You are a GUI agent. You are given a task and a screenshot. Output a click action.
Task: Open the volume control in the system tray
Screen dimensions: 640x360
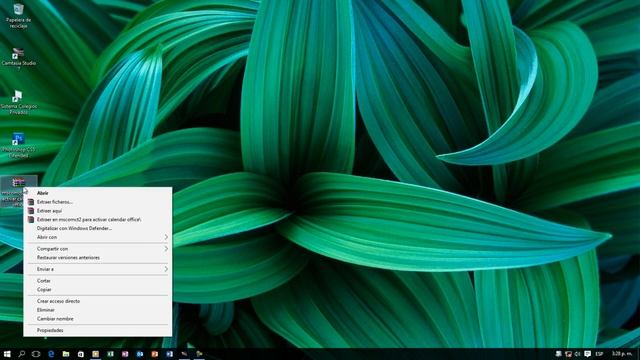[x=578, y=354]
